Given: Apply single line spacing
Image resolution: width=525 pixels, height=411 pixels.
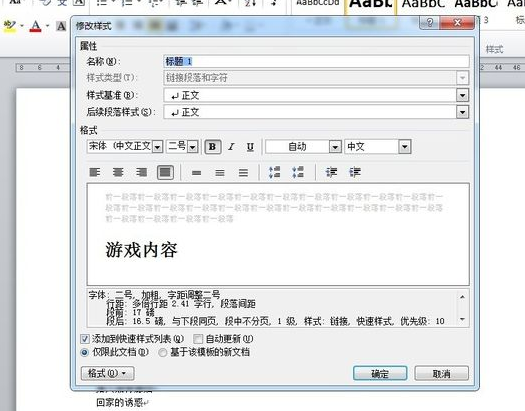Looking at the screenshot, I should (197, 173).
